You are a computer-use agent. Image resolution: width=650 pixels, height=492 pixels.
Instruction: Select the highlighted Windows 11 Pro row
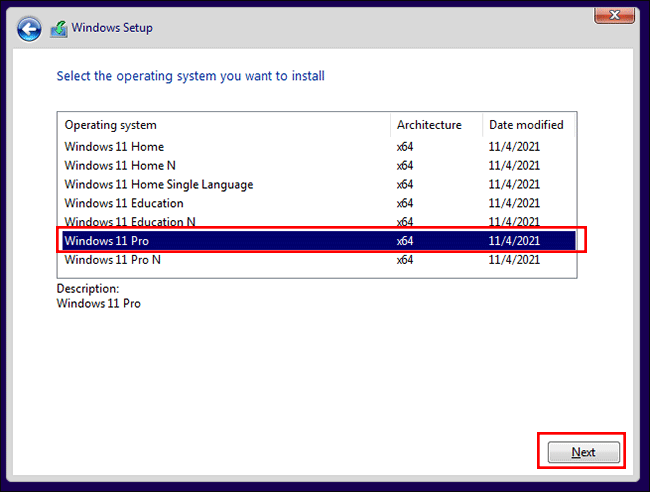click(x=106, y=241)
